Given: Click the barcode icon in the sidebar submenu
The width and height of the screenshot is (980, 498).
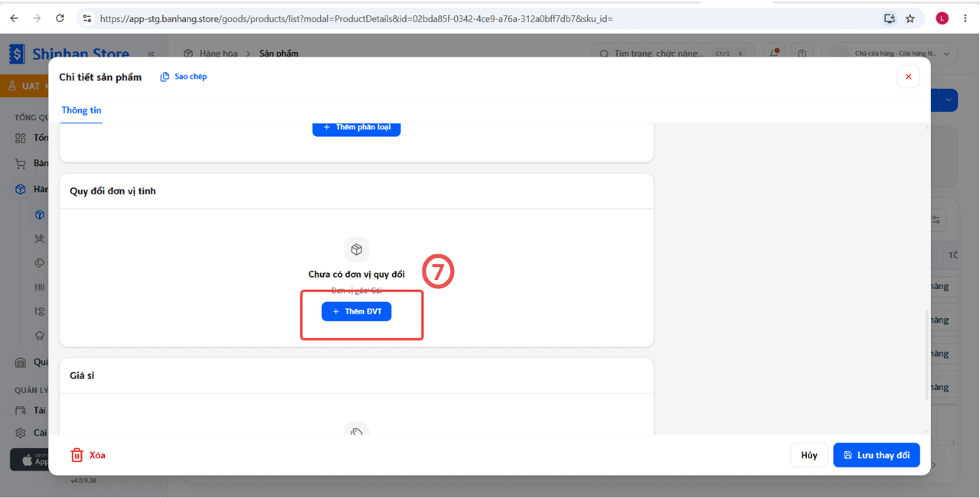Looking at the screenshot, I should click(40, 287).
